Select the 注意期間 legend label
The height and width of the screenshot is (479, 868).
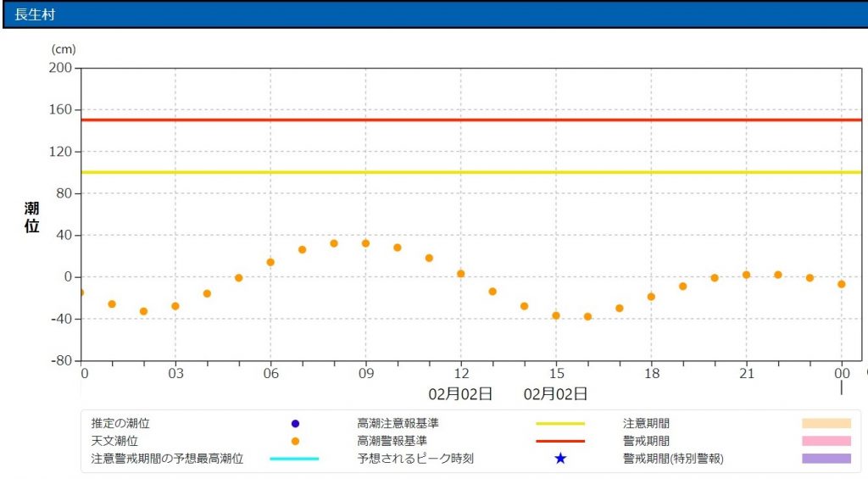(x=646, y=424)
